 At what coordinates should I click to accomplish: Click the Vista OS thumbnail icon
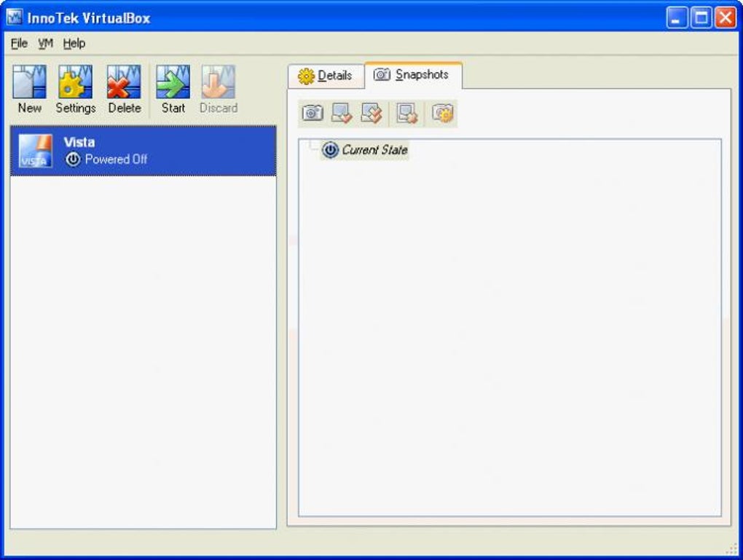coord(35,151)
